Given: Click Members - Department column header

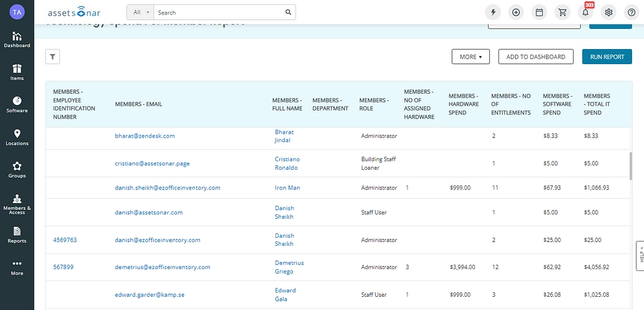Looking at the screenshot, I should [x=330, y=104].
